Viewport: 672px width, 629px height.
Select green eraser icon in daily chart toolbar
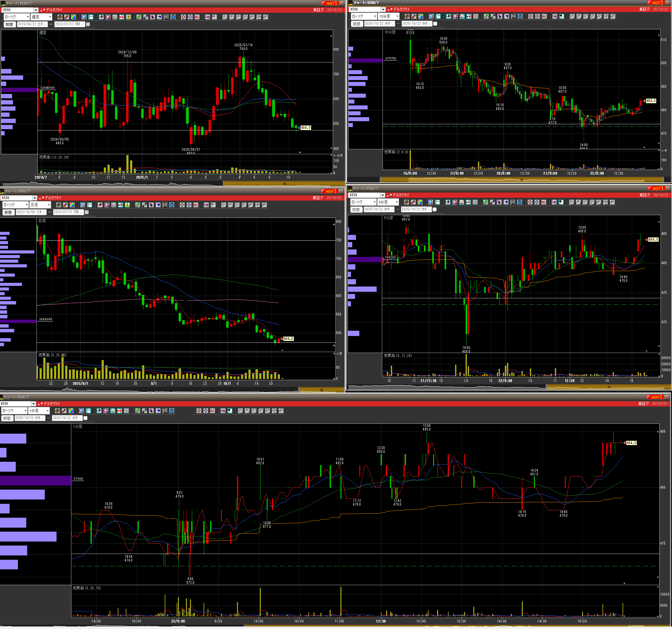[138, 205]
